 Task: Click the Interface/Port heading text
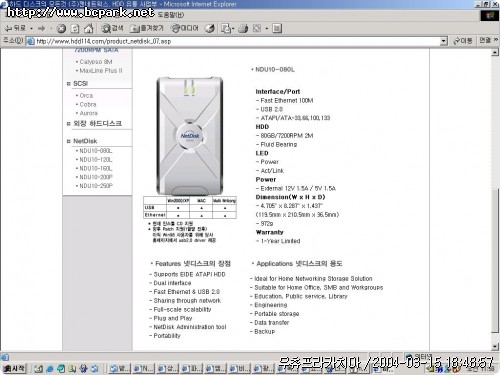(x=278, y=92)
